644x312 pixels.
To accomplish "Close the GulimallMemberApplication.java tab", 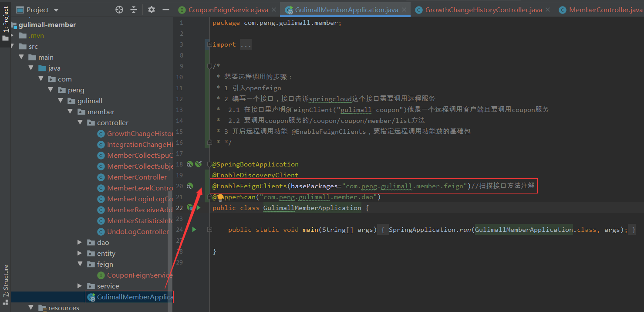I will (x=405, y=10).
